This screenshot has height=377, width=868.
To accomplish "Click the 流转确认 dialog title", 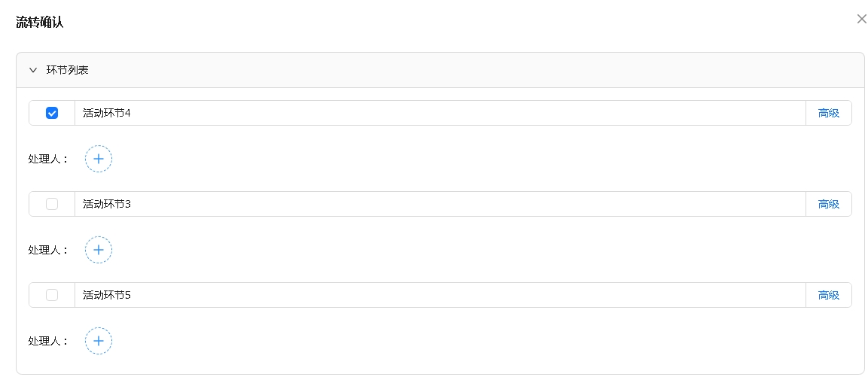I will coord(40,23).
